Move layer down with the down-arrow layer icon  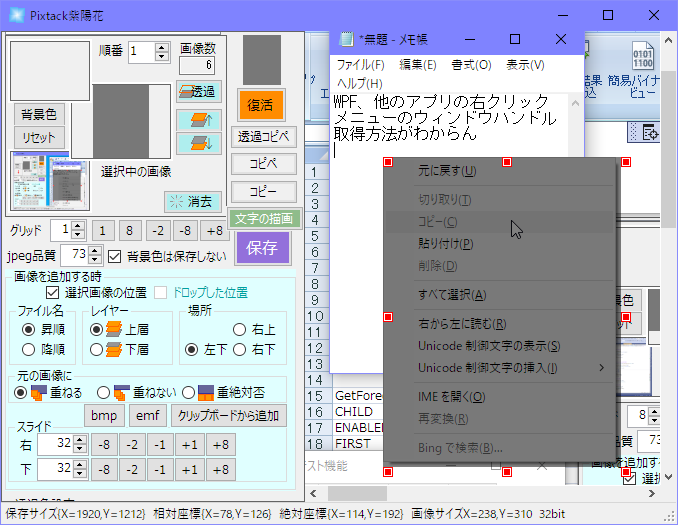point(199,143)
